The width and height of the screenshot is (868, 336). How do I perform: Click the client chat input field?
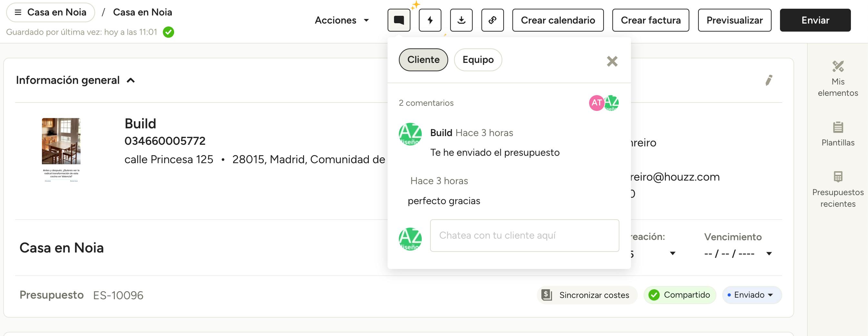(524, 235)
